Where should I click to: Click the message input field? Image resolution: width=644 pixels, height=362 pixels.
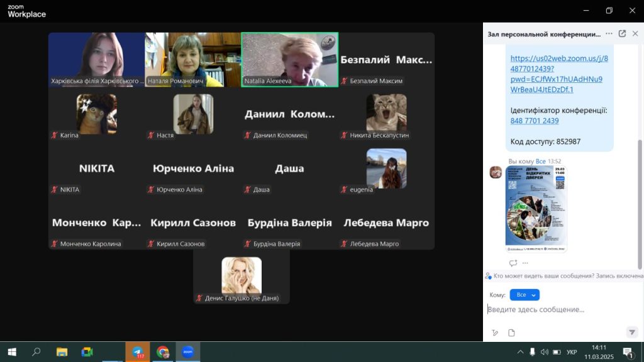pos(560,309)
